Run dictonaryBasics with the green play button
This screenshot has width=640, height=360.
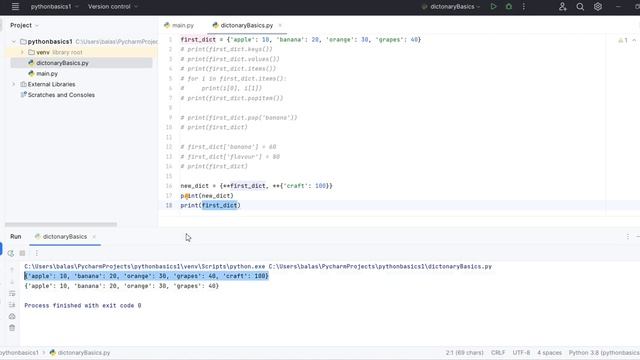[493, 7]
